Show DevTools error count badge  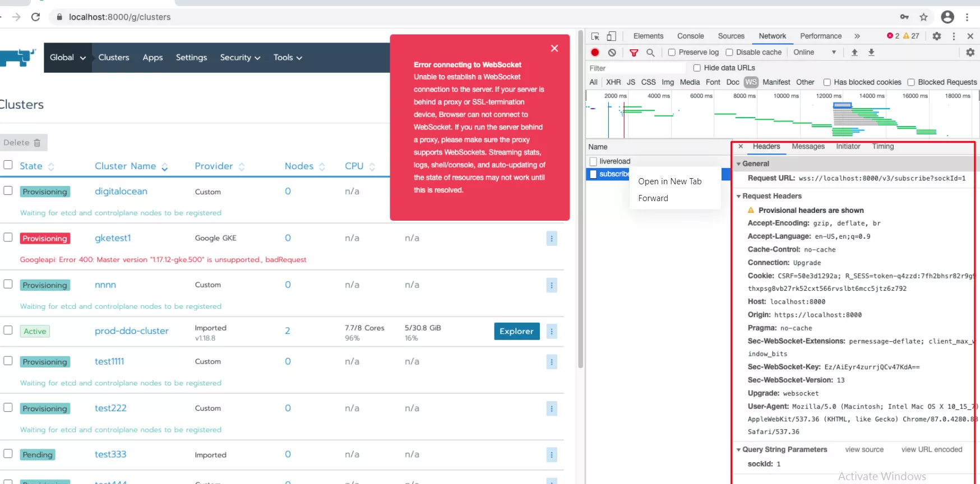(x=893, y=36)
